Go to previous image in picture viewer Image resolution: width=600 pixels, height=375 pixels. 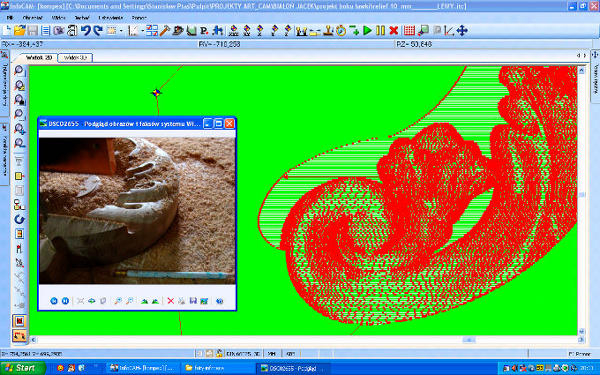[54, 301]
